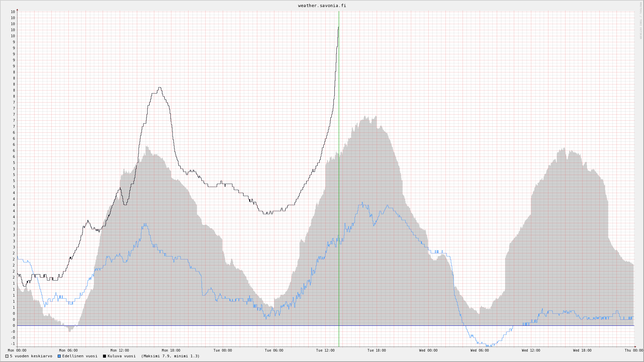Screen dimensions: 644x362
Task: Click the 'Kuluva vuosi' legend label
Action: point(121,356)
